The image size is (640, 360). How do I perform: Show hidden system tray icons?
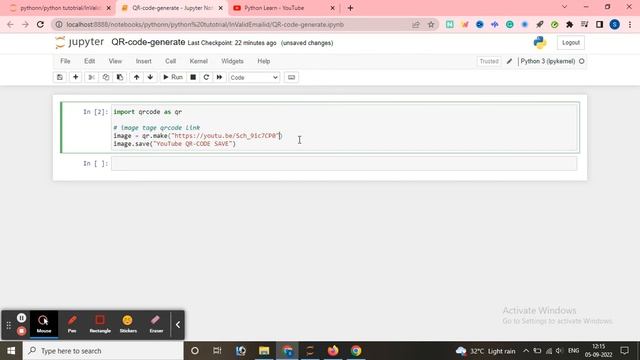tap(526, 351)
